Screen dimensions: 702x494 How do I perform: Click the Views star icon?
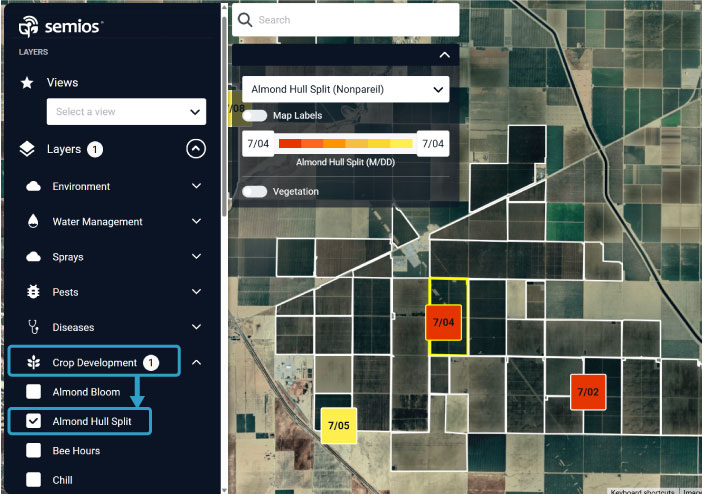tap(27, 82)
